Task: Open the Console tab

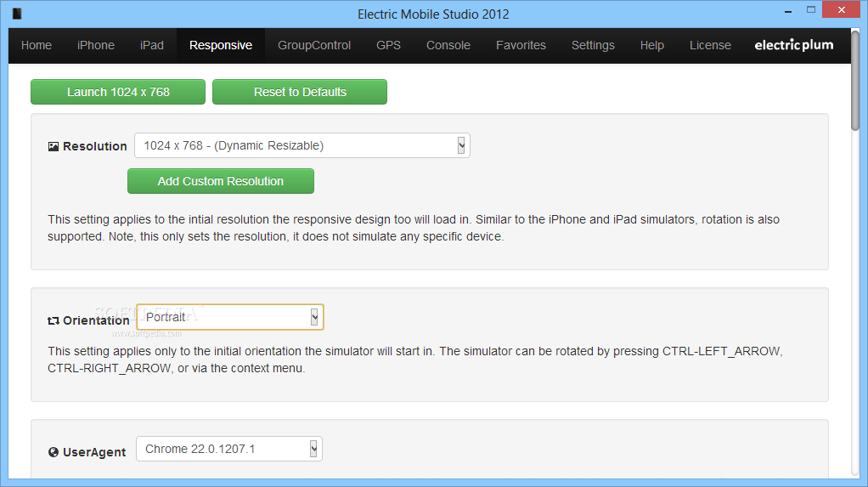Action: tap(448, 45)
